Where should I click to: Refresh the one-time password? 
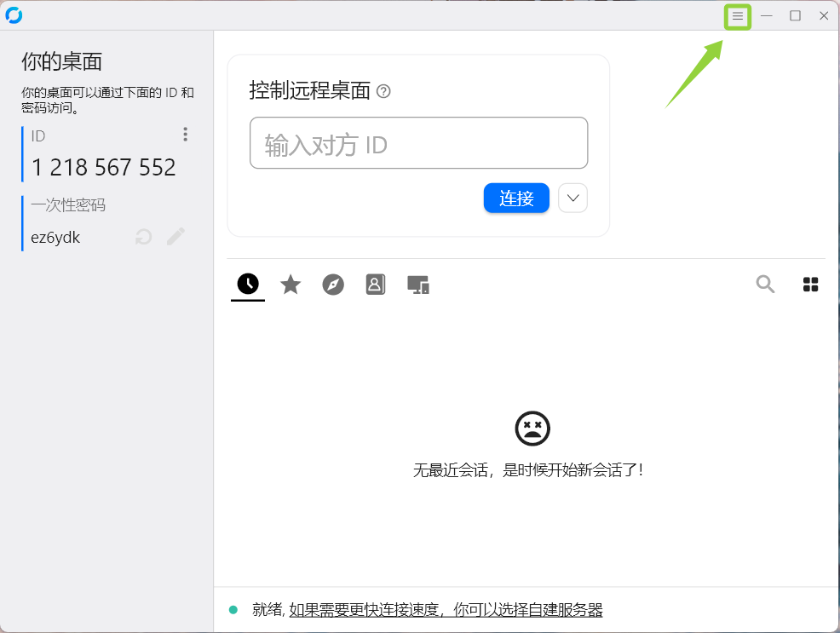144,237
